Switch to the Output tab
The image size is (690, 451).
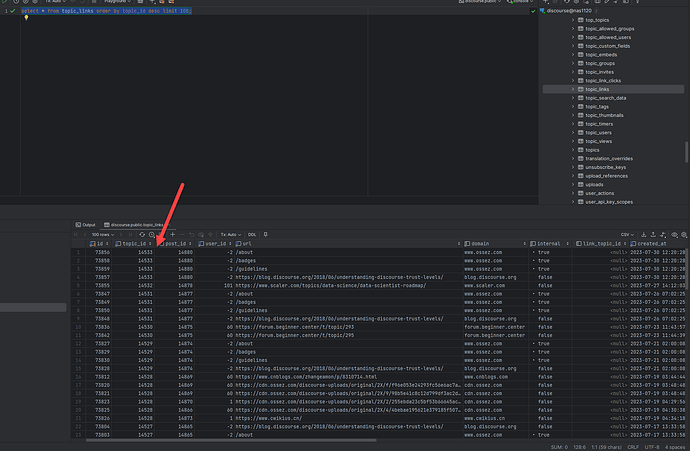pos(85,225)
